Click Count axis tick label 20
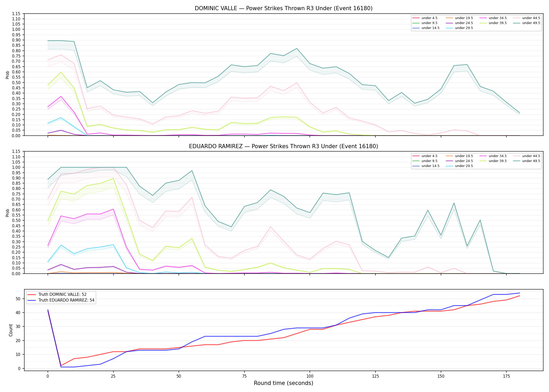This screenshot has width=549, height=392. pyautogui.click(x=19, y=341)
